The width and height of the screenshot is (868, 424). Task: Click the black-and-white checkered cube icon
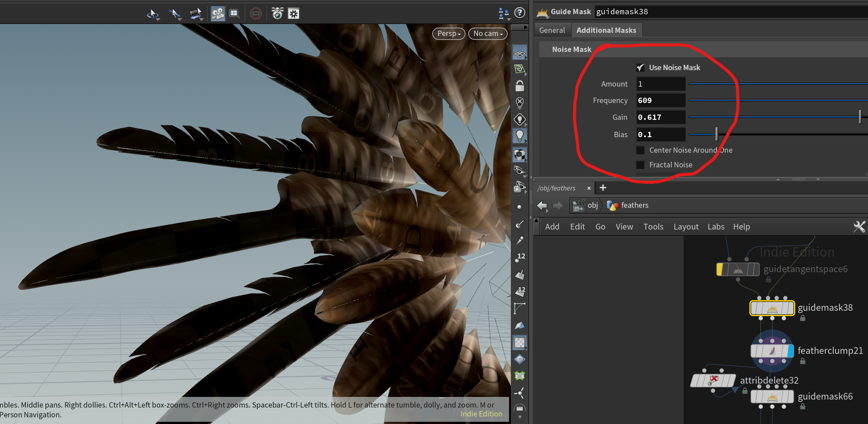[519, 155]
